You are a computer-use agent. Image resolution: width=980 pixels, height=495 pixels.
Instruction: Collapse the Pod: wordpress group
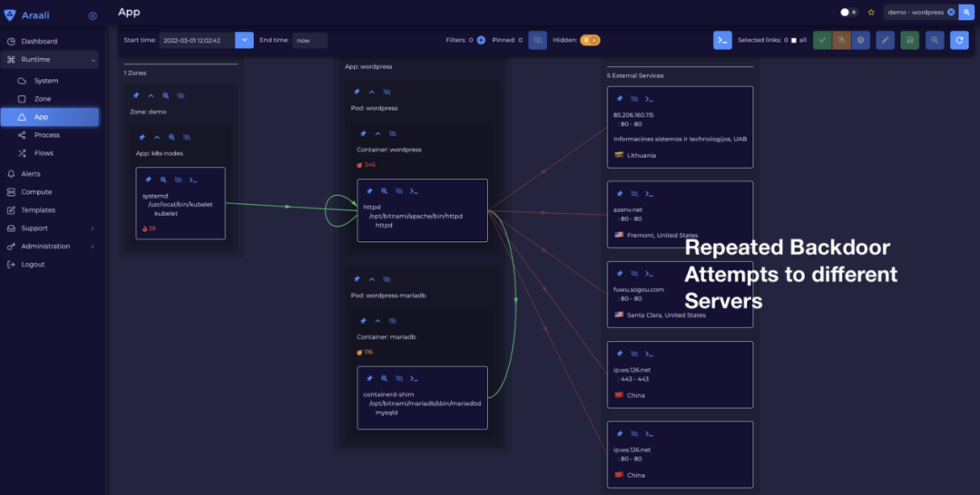coord(372,92)
